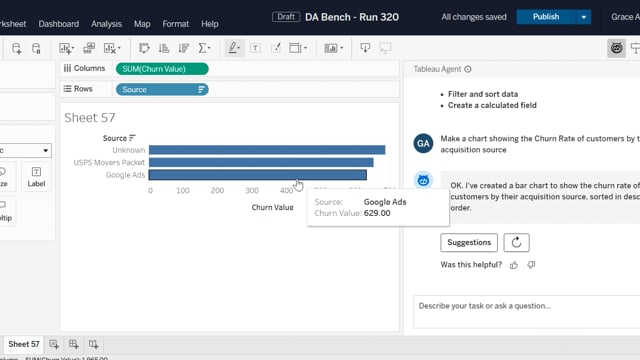Click the Publish button

pyautogui.click(x=546, y=17)
